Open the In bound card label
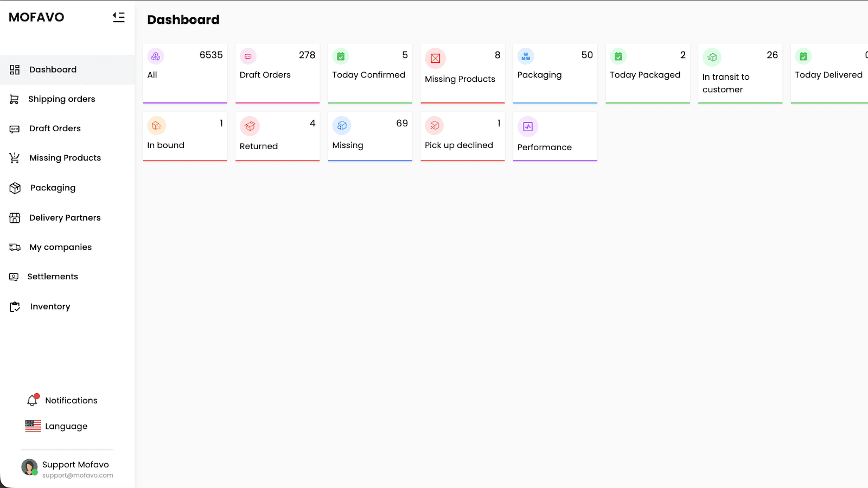The image size is (868, 488). (x=166, y=145)
